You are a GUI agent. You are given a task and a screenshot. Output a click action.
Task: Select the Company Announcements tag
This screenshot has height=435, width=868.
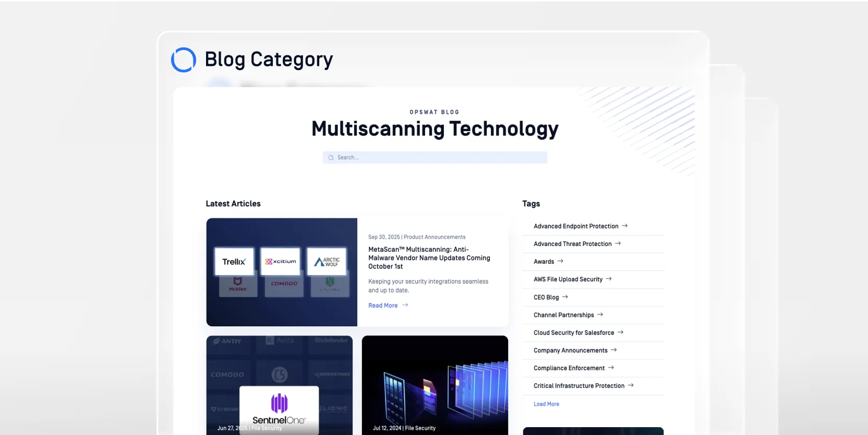570,350
